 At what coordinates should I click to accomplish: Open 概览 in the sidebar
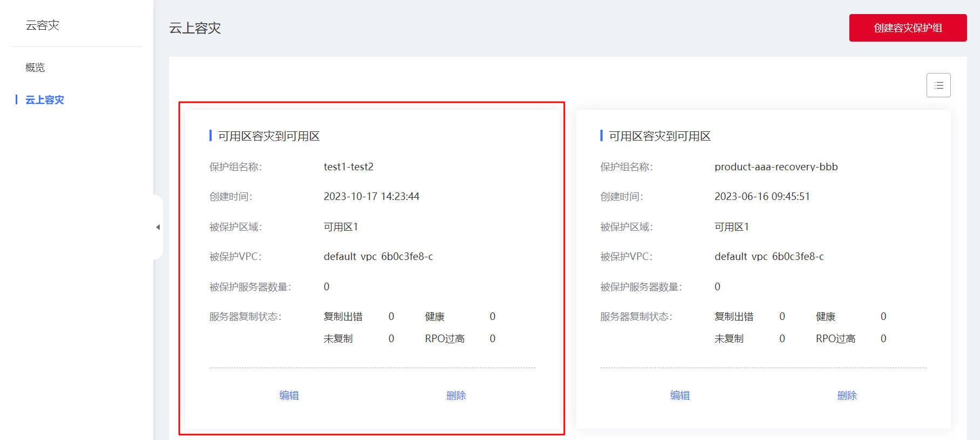pyautogui.click(x=35, y=68)
